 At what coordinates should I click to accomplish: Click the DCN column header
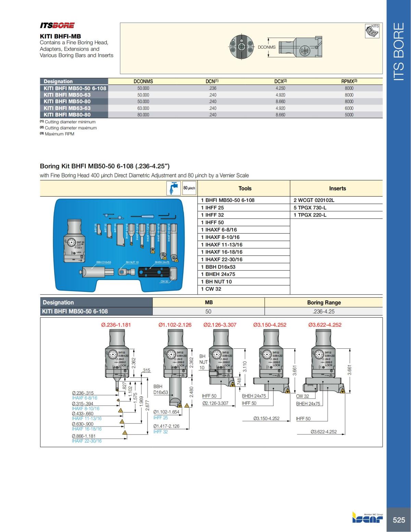point(212,82)
